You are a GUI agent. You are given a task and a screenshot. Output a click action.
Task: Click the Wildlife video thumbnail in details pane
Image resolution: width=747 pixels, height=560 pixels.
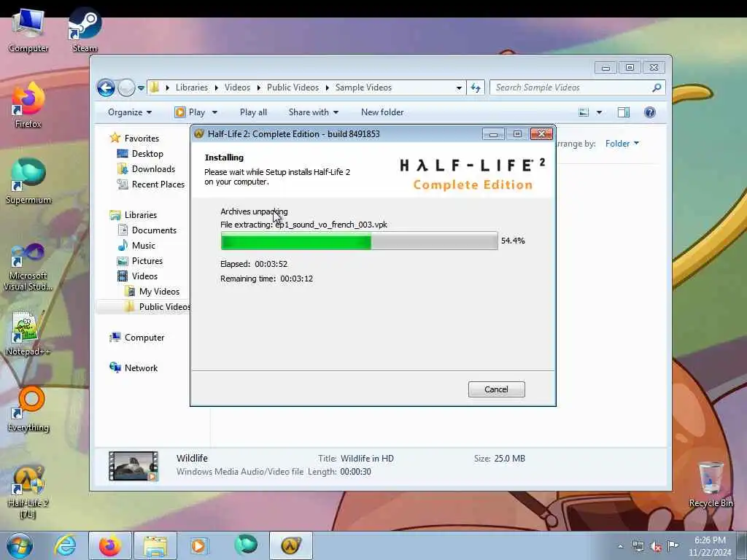133,466
